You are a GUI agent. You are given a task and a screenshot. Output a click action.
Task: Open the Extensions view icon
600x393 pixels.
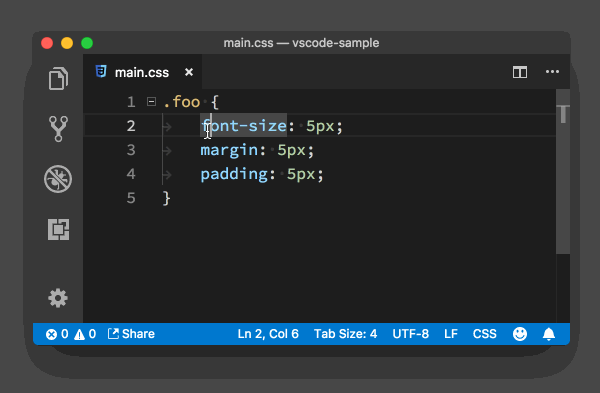tap(59, 229)
